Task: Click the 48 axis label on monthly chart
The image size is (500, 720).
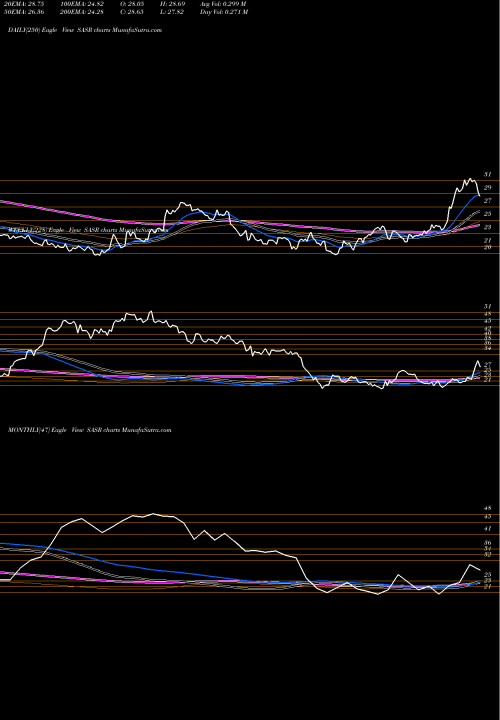Action: 487,508
